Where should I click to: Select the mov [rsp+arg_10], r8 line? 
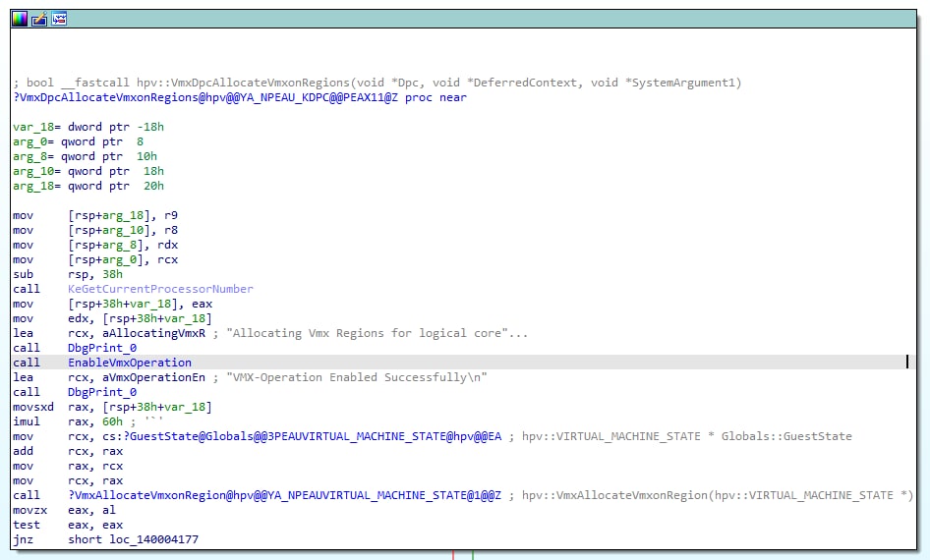pos(95,230)
